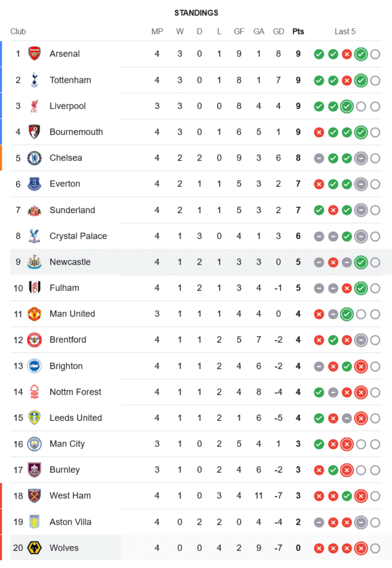Image resolution: width=392 pixels, height=568 pixels.
Task: Click the Wolves club badge
Action: pyautogui.click(x=35, y=548)
